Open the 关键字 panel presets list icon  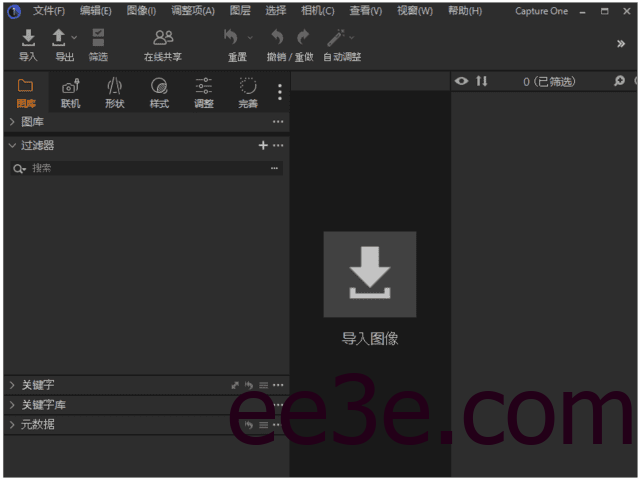tap(264, 385)
